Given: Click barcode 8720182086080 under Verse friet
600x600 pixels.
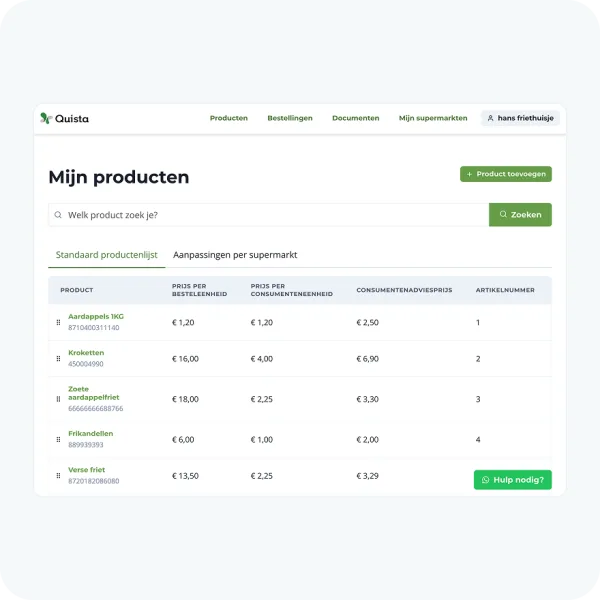Looking at the screenshot, I should (94, 481).
